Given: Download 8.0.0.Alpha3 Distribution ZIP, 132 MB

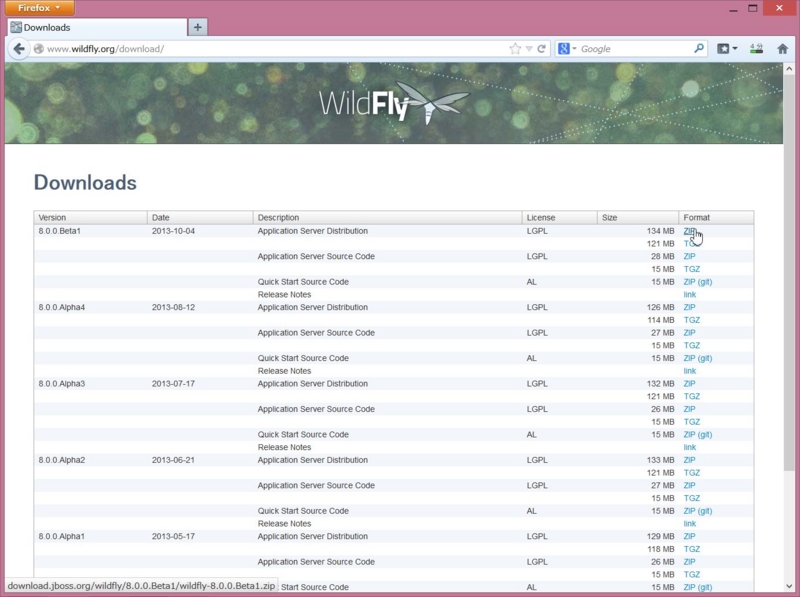Looking at the screenshot, I should point(689,384).
